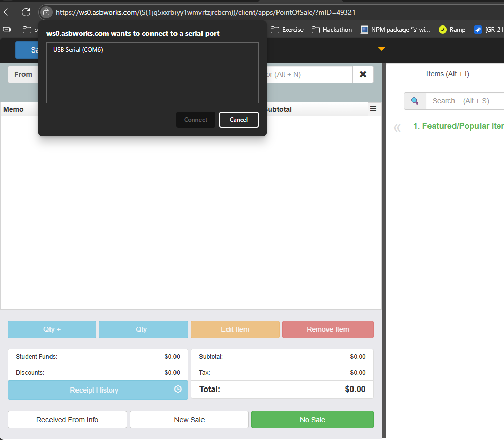Viewport: 504px width, 440px height.
Task: Open the Hackathon bookmark folder
Action: click(332, 30)
